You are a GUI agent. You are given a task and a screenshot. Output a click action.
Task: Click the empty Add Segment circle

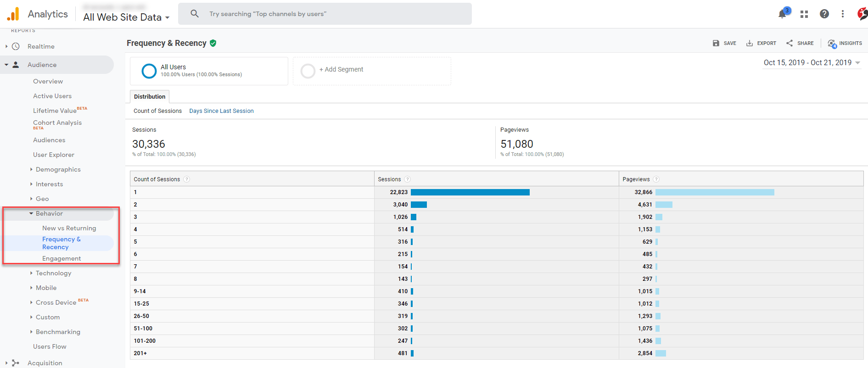308,71
